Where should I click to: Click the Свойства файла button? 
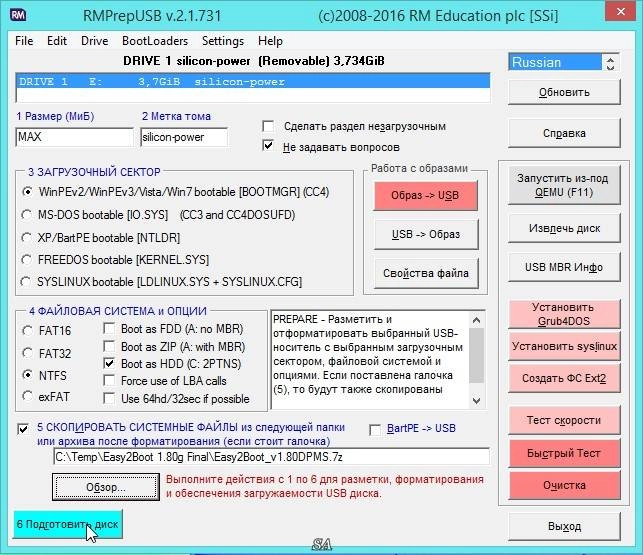[426, 273]
